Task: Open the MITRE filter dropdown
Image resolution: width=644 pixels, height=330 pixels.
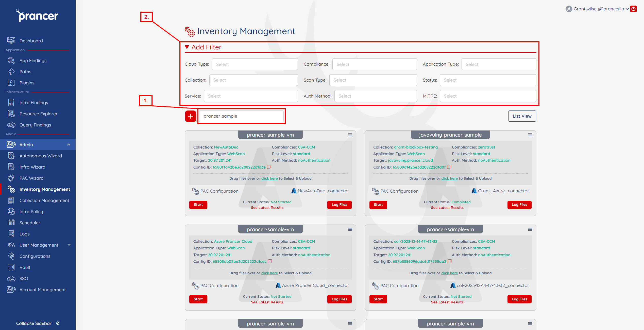Action: pos(488,96)
